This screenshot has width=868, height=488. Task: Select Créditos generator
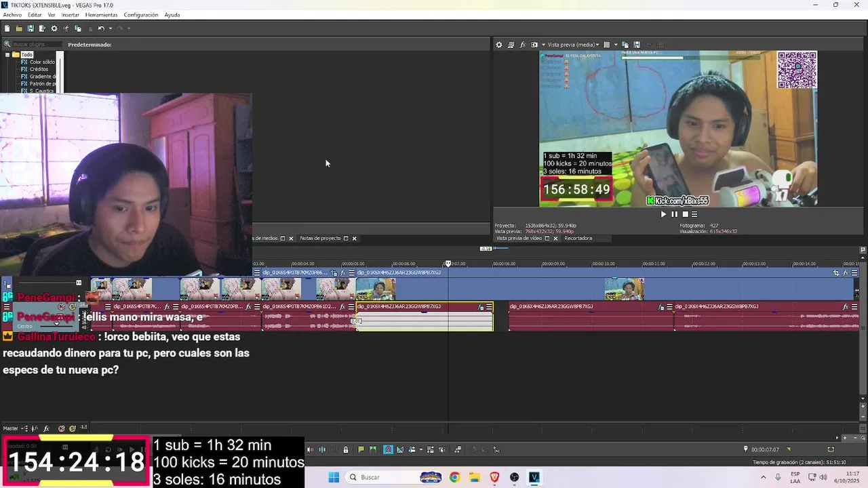[39, 69]
